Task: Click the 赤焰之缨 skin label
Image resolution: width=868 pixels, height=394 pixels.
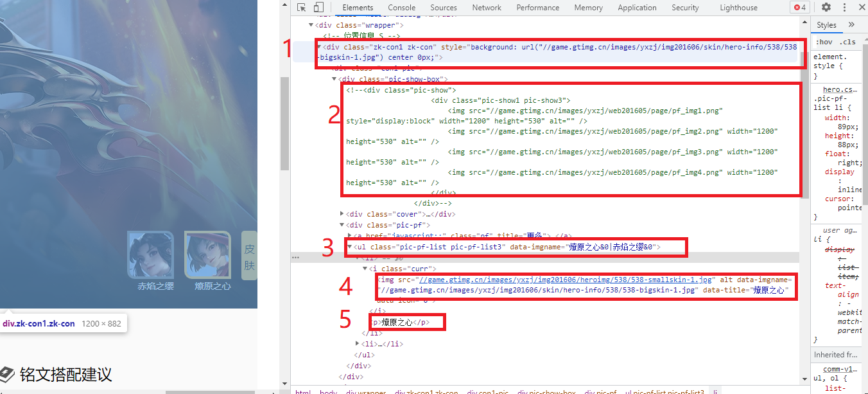Action: 155,286
